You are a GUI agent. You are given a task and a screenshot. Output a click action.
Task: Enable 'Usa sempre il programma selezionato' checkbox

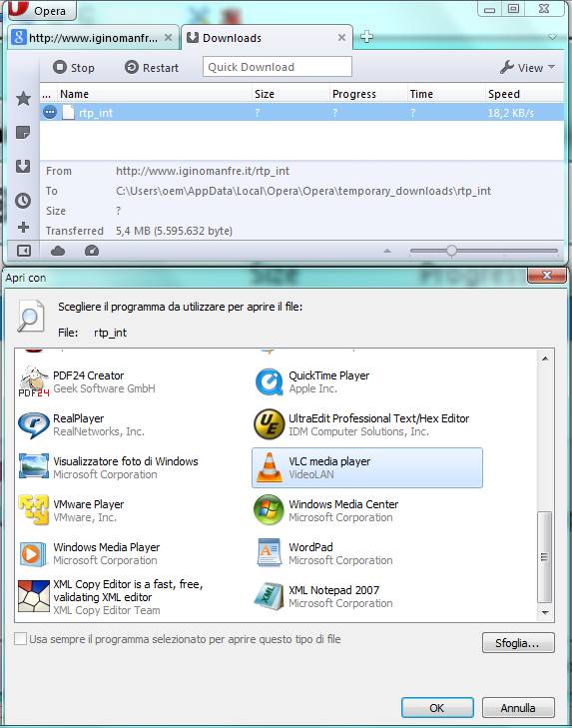pos(20,639)
